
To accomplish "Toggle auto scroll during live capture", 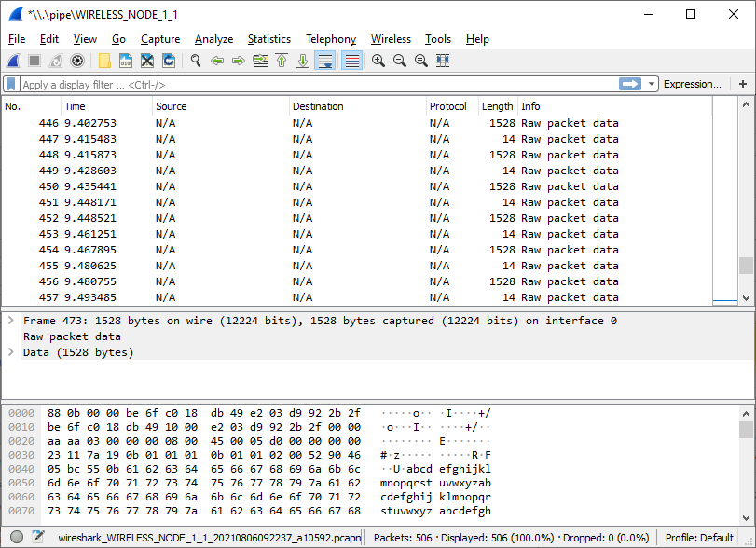I will pyautogui.click(x=325, y=61).
